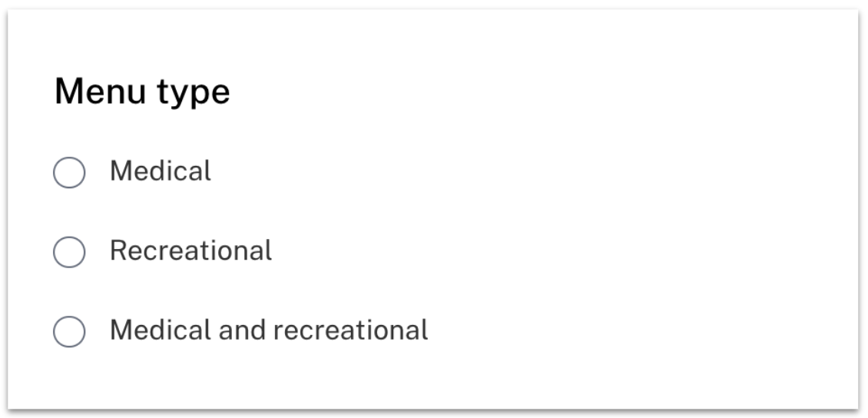Image resolution: width=868 pixels, height=418 pixels.
Task: Set menu type to Recreational only
Action: click(69, 252)
